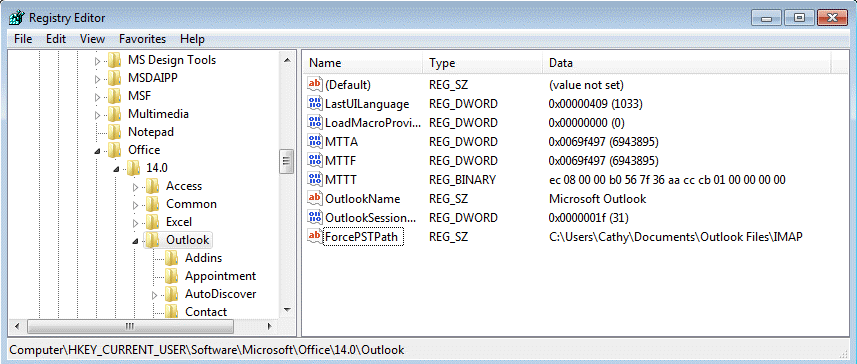Expand the AutoDiscover subkey arrow
This screenshot has height=364, width=857.
[155, 295]
